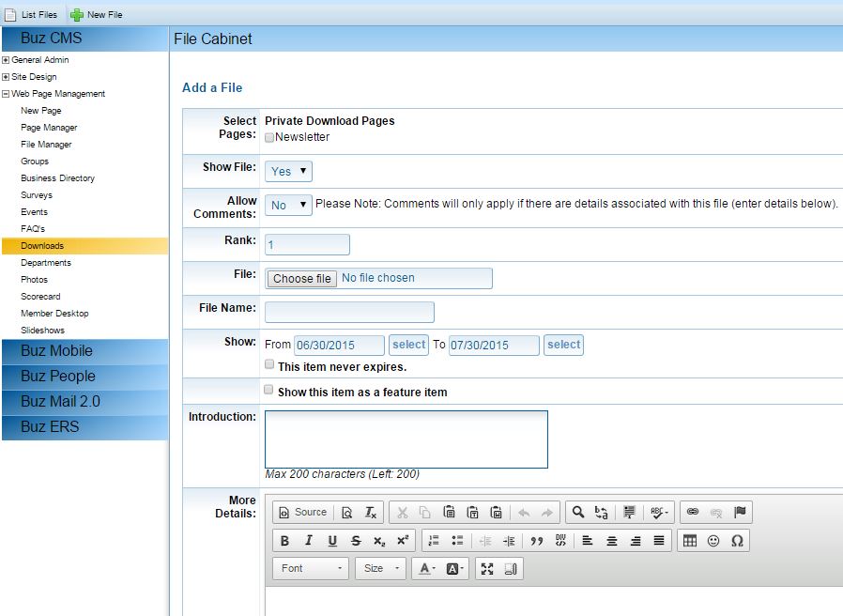The image size is (843, 616).
Task: Apply italic formatting in the editor
Action: point(308,541)
